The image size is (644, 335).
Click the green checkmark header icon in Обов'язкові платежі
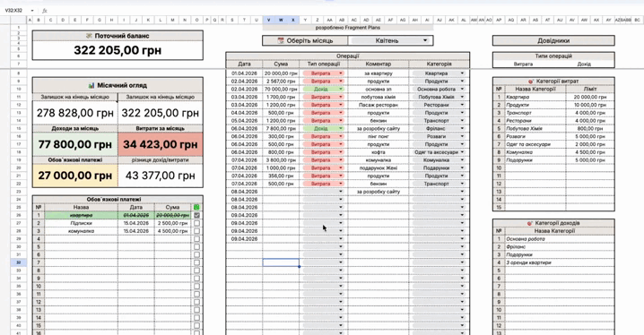click(196, 207)
